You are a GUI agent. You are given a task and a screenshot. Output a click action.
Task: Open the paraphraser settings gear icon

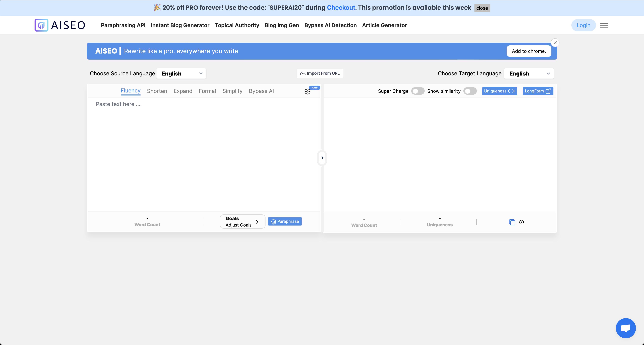307,92
